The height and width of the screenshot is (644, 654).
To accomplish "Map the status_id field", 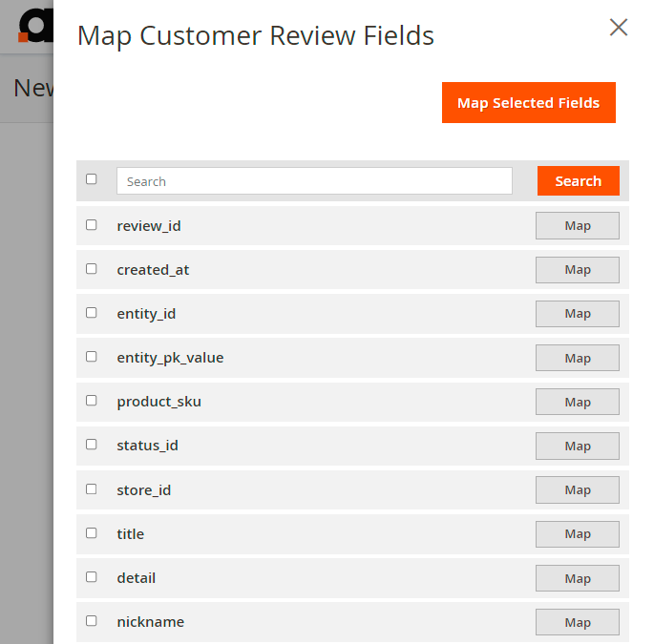I will 577,446.
